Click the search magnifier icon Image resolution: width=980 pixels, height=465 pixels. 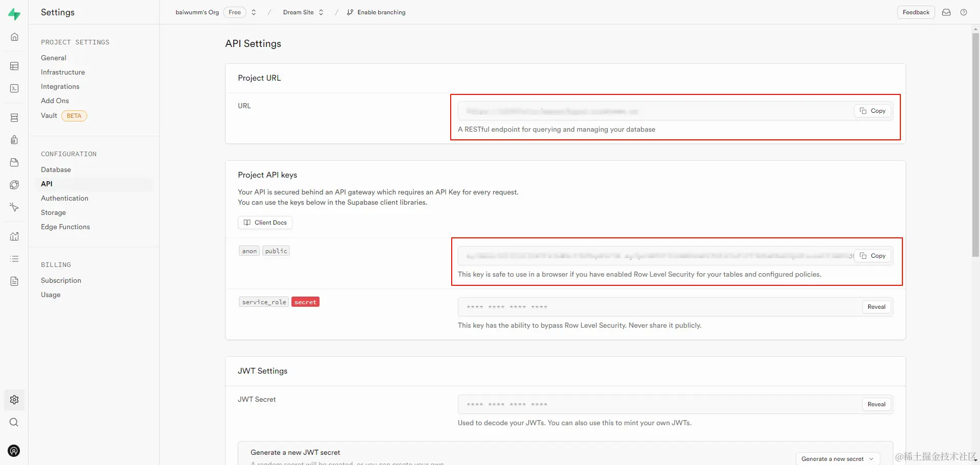point(14,422)
